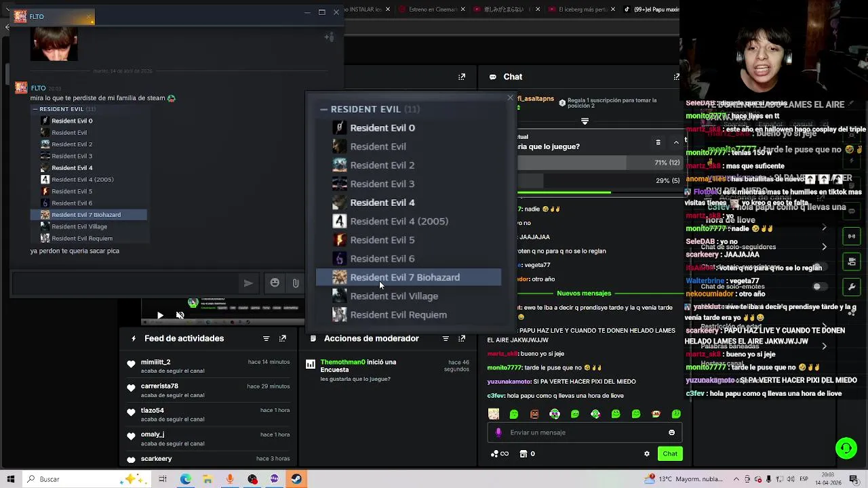This screenshot has width=868, height=488.
Task: Pop out the Feed de actividades panel
Action: coord(283,338)
